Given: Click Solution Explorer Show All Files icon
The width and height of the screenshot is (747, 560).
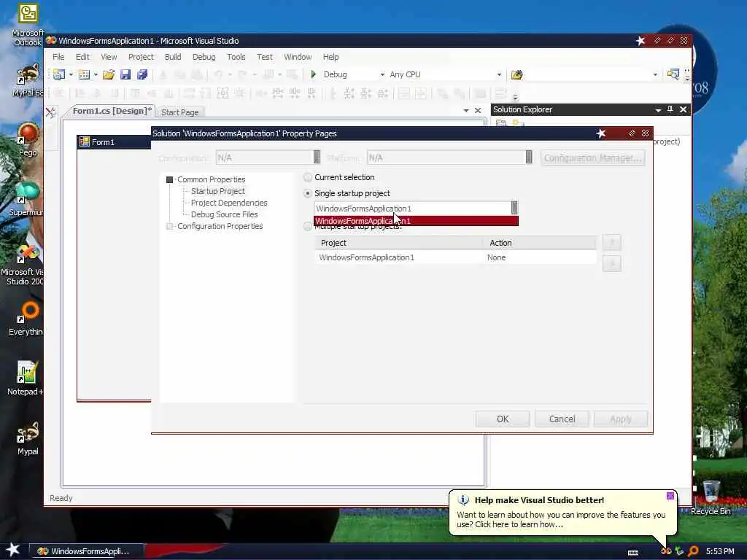Looking at the screenshot, I should click(518, 124).
